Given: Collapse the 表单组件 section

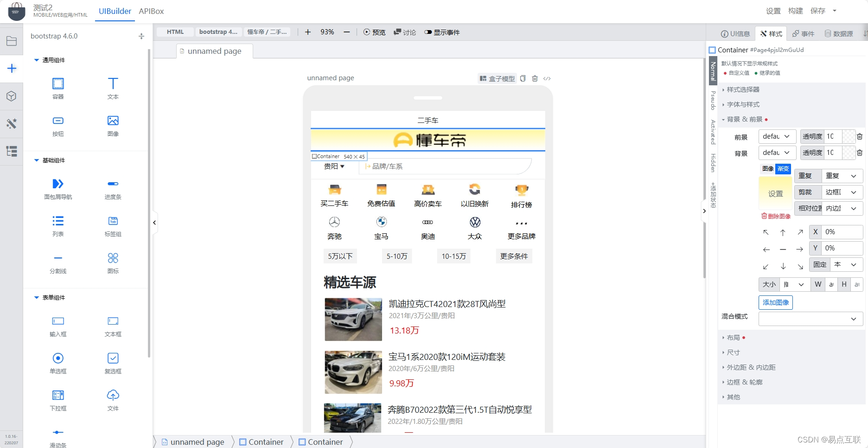Looking at the screenshot, I should pyautogui.click(x=50, y=297).
